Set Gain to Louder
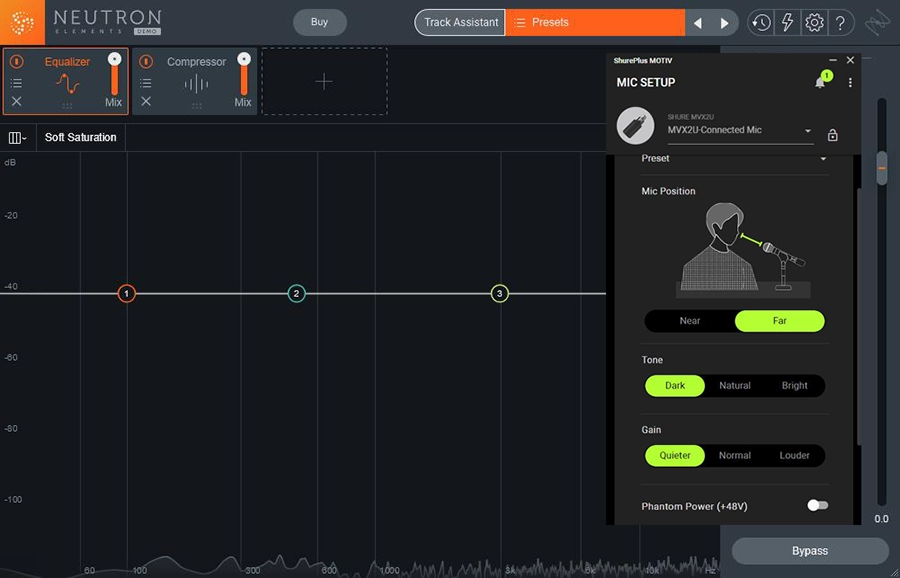Image resolution: width=900 pixels, height=578 pixels. click(x=794, y=456)
